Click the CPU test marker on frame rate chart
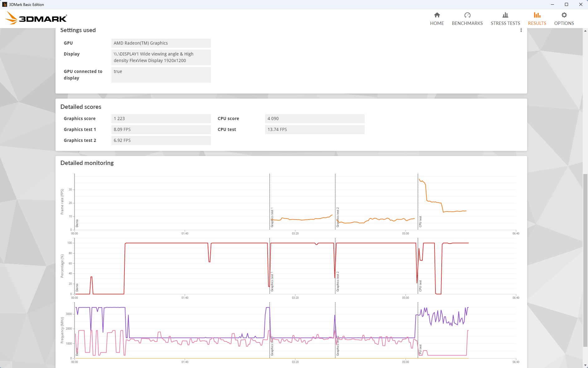 click(x=420, y=221)
